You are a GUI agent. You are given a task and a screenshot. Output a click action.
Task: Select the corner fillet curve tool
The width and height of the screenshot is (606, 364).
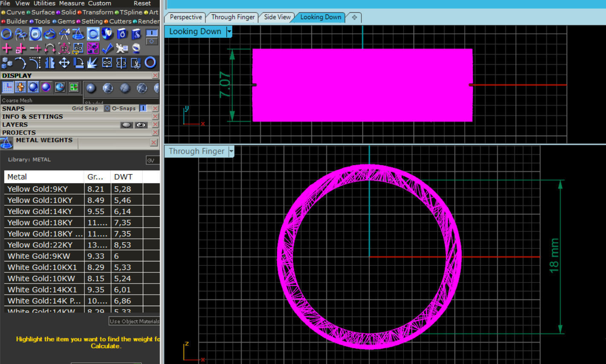(35, 63)
